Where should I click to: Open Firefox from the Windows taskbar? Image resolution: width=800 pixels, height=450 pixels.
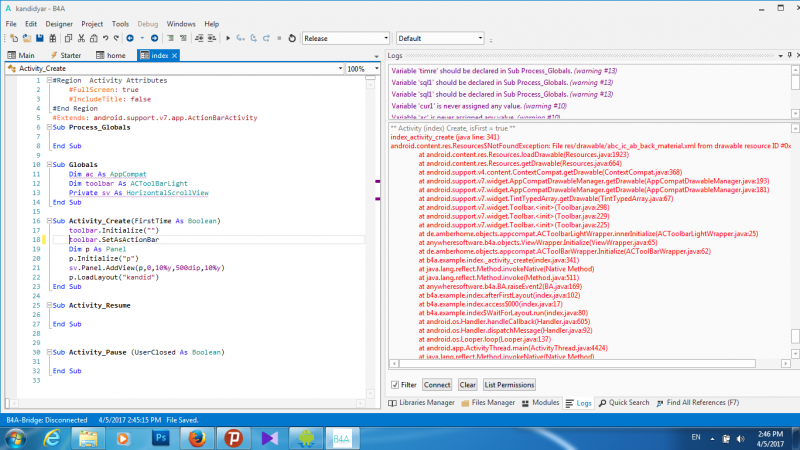point(195,437)
